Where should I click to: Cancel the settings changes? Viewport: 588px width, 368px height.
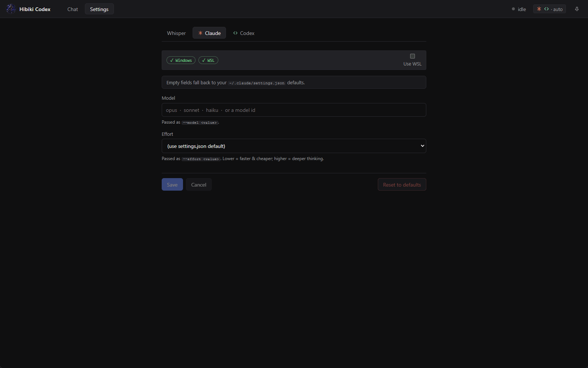(x=199, y=185)
